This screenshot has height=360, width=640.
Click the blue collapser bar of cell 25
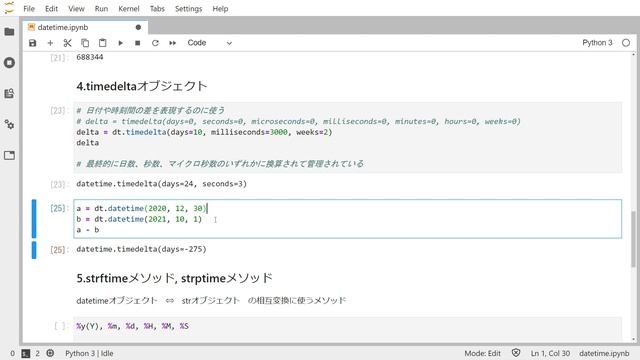click(x=34, y=219)
